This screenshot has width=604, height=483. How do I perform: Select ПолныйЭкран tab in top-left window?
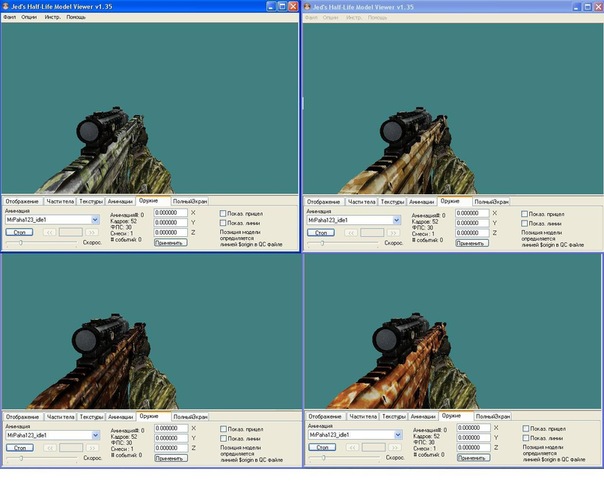(190, 201)
